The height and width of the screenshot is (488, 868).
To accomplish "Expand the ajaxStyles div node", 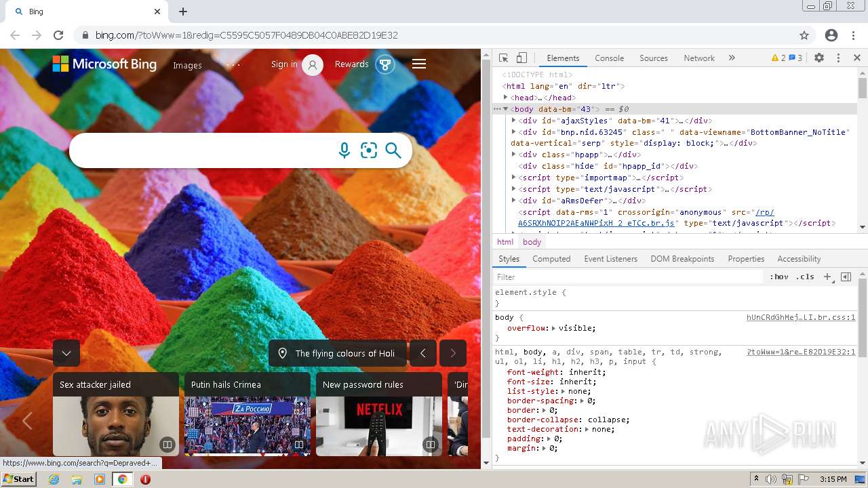I will (513, 121).
